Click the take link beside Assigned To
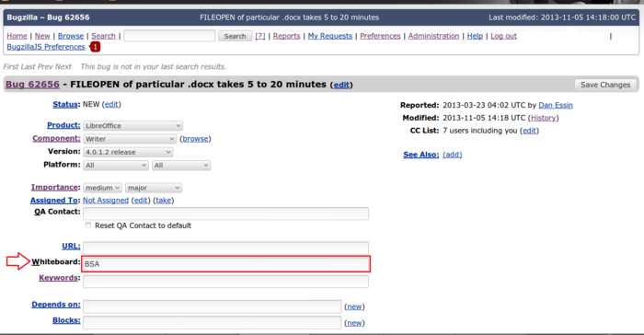The image size is (644, 335). (x=164, y=201)
